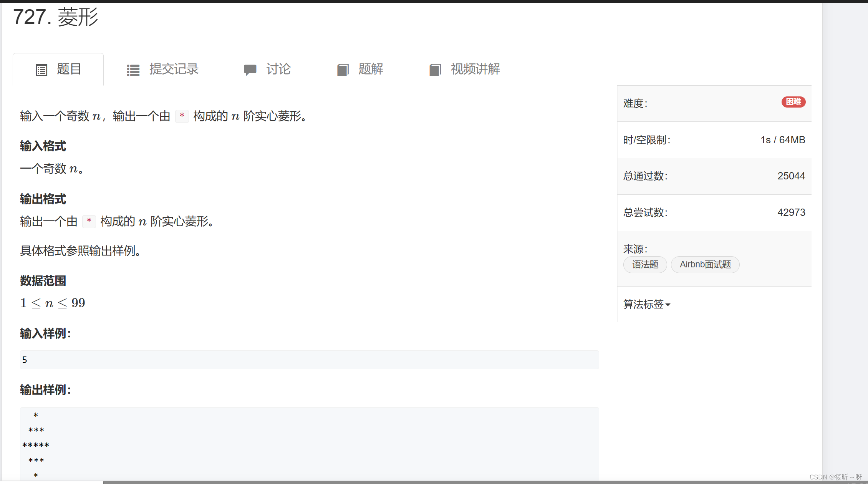Expand the 算法标签 dropdown
The height and width of the screenshot is (484, 868).
643,304
